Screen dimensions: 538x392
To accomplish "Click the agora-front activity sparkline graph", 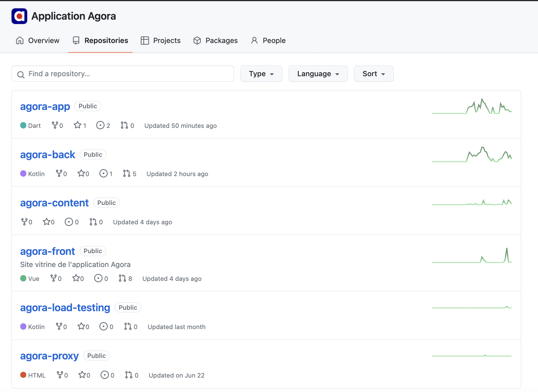I will tap(472, 256).
